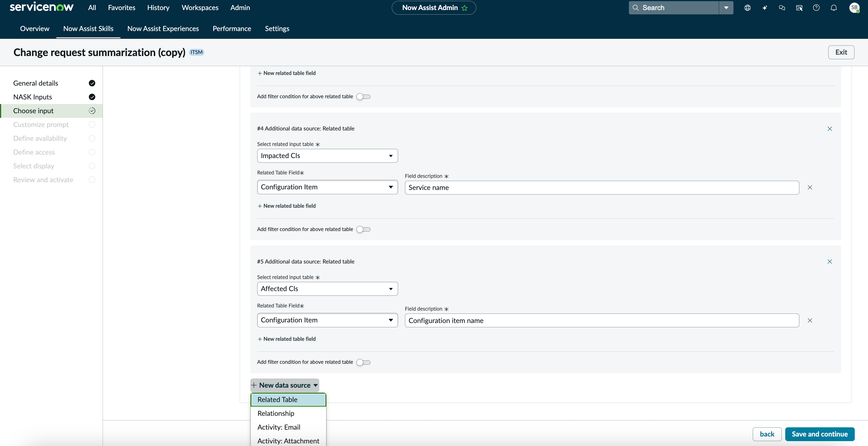Click Customize prompt step status circle

(92, 125)
